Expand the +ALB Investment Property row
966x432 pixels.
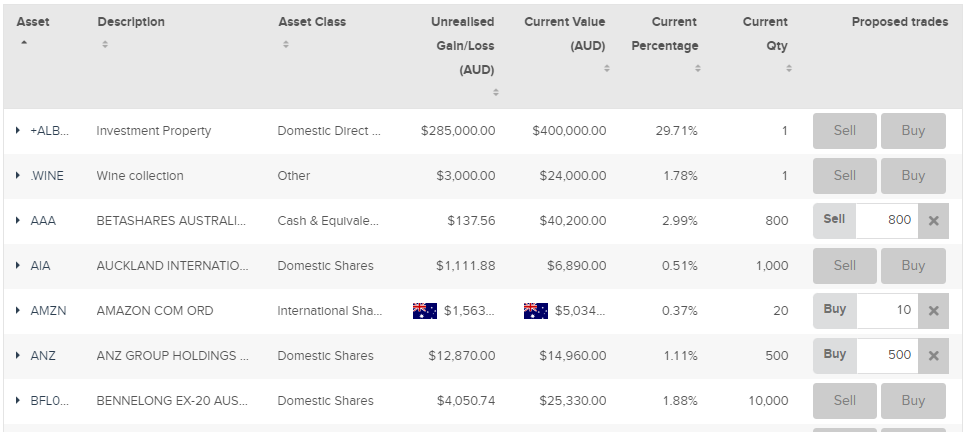(x=18, y=131)
